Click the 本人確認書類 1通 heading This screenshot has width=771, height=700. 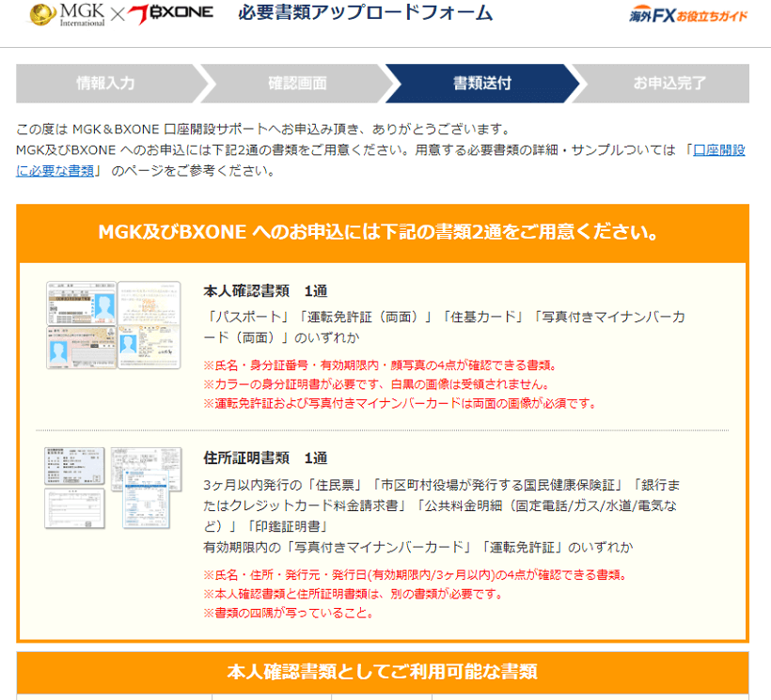265,291
